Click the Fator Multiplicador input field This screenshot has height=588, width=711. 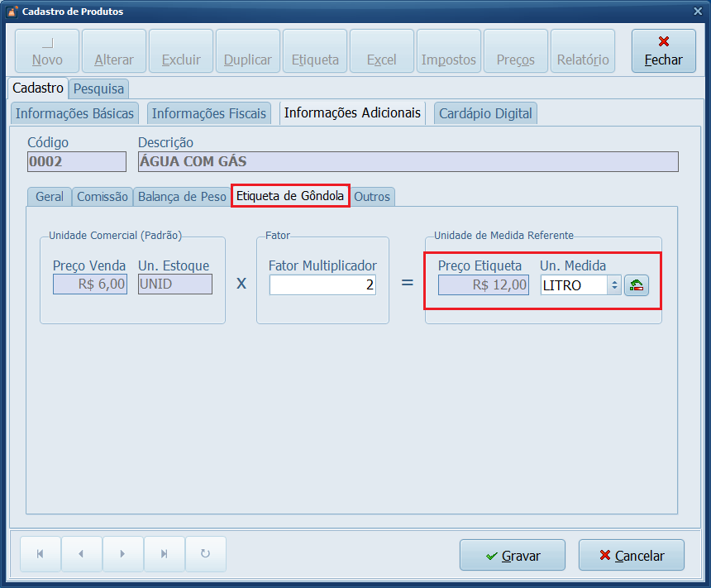(322, 285)
